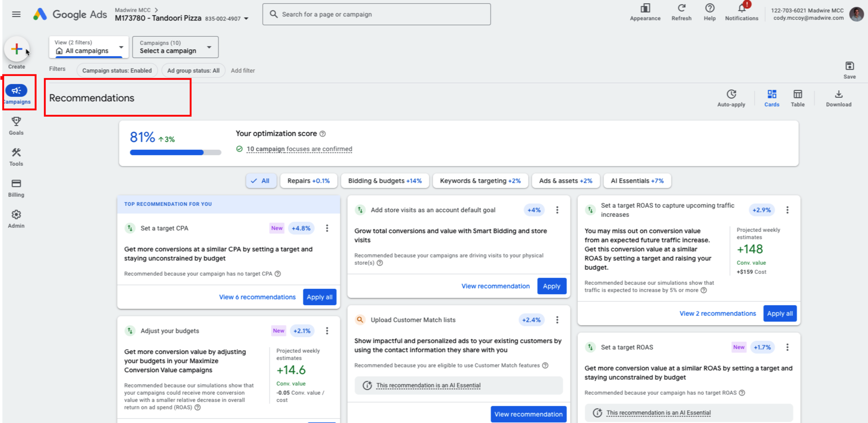Download the recommendations
868x423 pixels.
pyautogui.click(x=838, y=98)
